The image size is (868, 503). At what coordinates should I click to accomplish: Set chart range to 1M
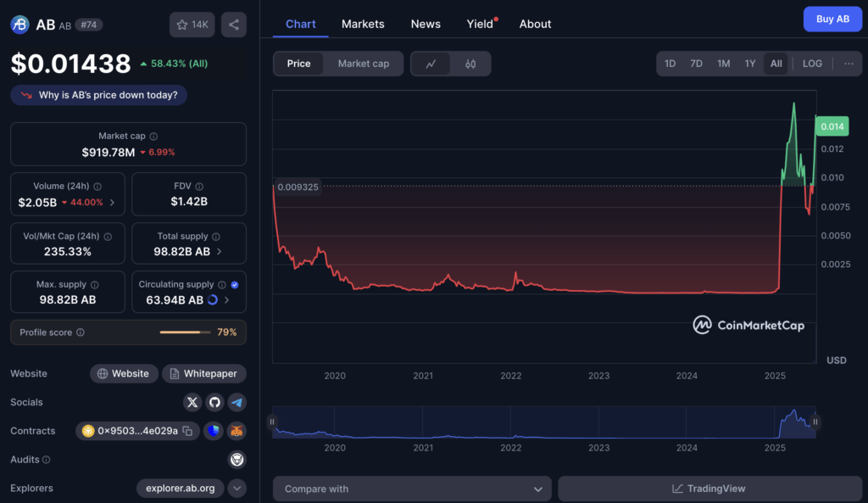tap(724, 64)
